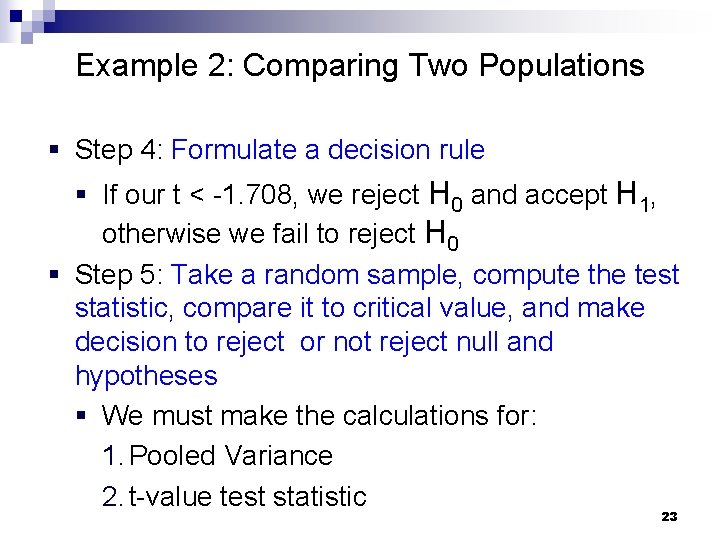Click the blue 'Formulate a decision rule' text
Screen dimensions: 720x540
[x=328, y=150]
